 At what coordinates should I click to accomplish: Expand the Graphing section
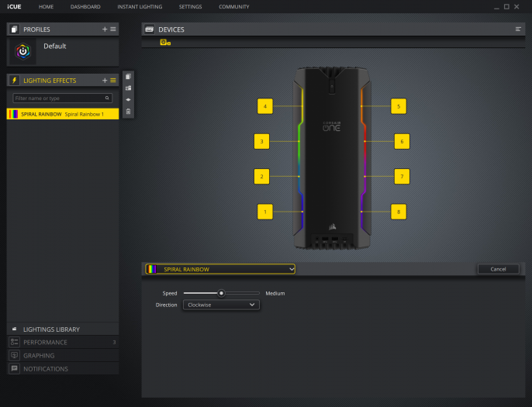(x=63, y=355)
